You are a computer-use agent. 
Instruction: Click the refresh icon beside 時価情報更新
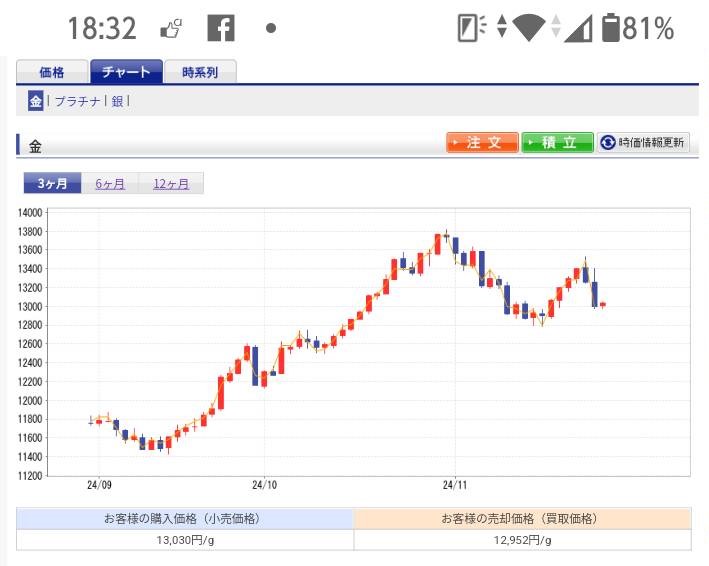coord(607,143)
